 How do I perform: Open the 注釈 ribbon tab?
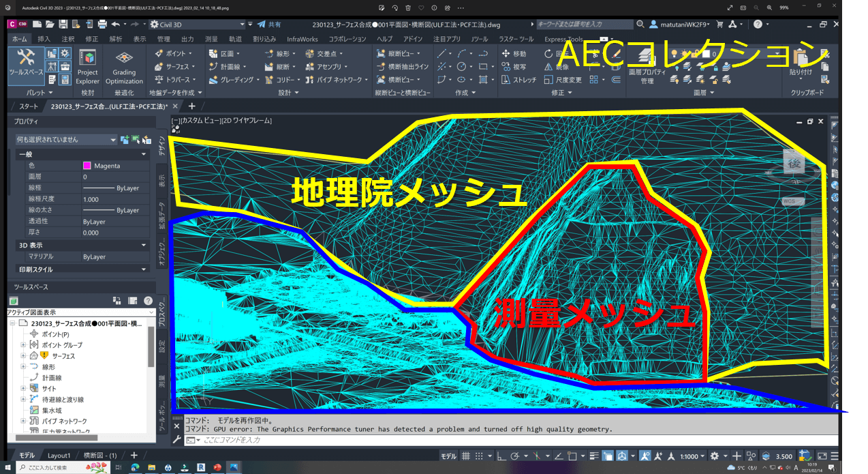pos(67,39)
